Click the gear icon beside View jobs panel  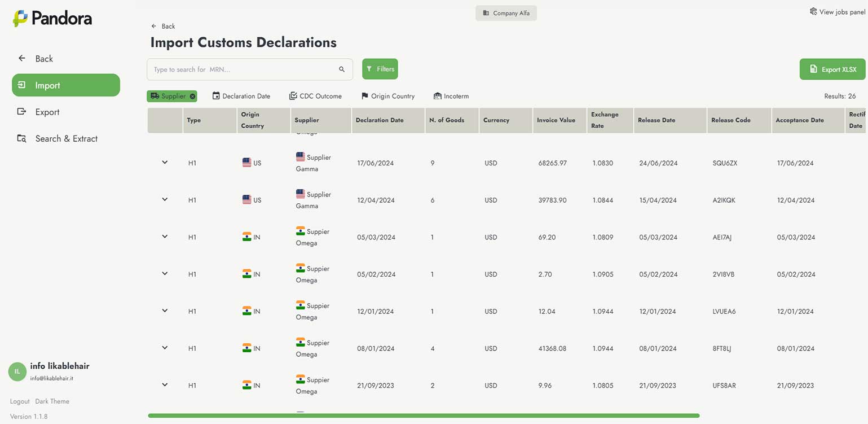coord(813,11)
